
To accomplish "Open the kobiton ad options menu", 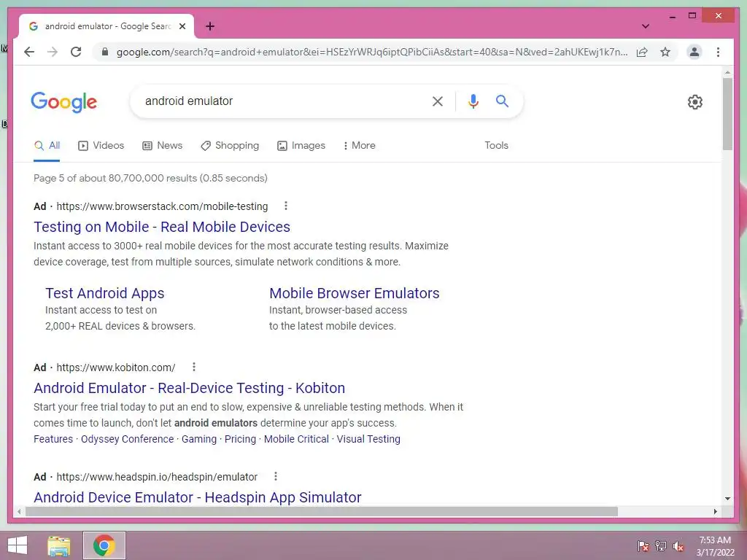I will (x=193, y=367).
